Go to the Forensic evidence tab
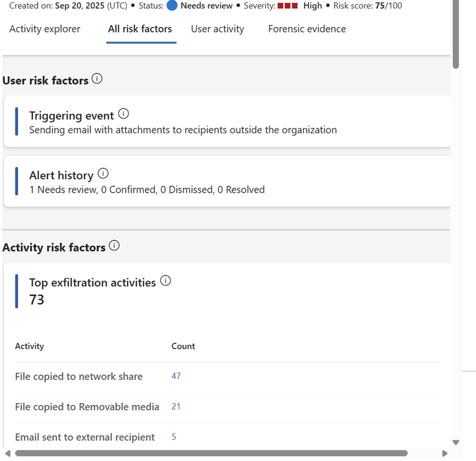This screenshot has height=461, width=476. [307, 29]
